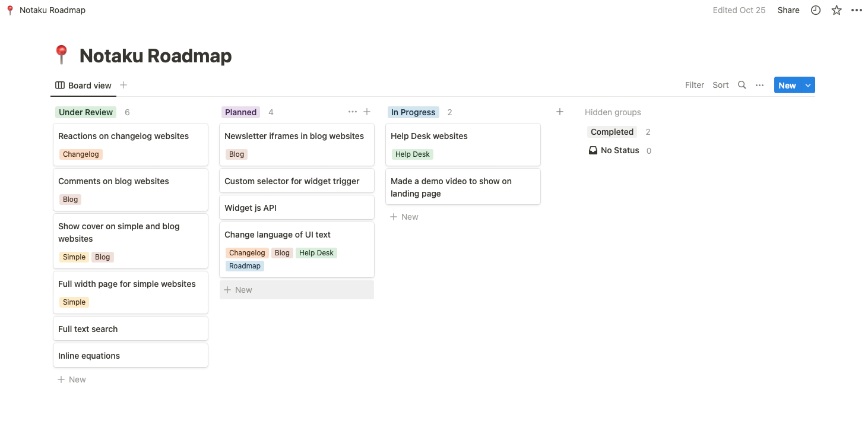The height and width of the screenshot is (427, 868).
Task: Show the hidden Completed group
Action: click(x=612, y=131)
